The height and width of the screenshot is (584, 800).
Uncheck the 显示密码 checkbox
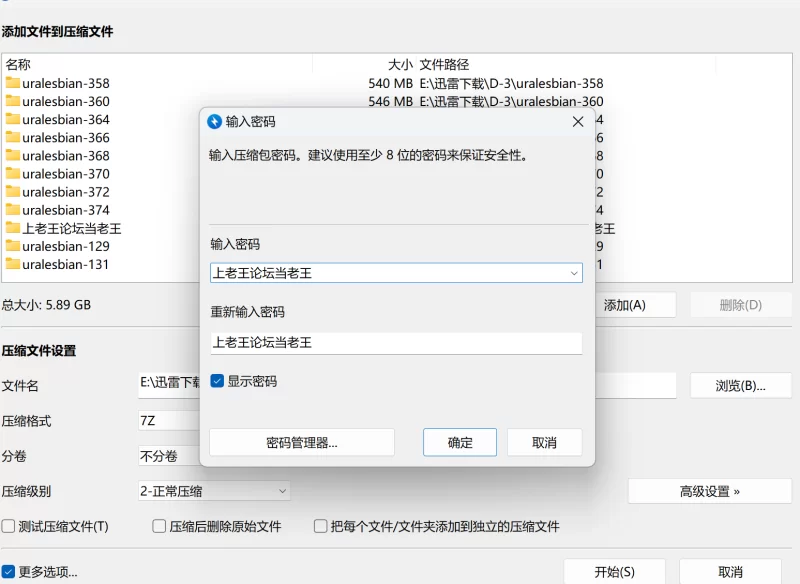[217, 381]
